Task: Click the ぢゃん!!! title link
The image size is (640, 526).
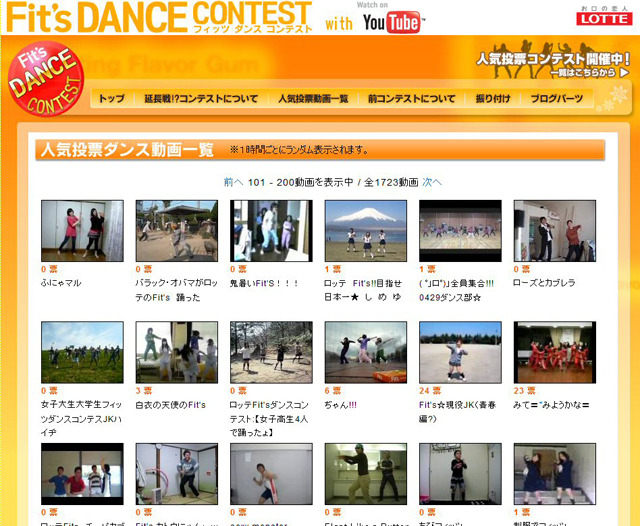Action: 340,405
